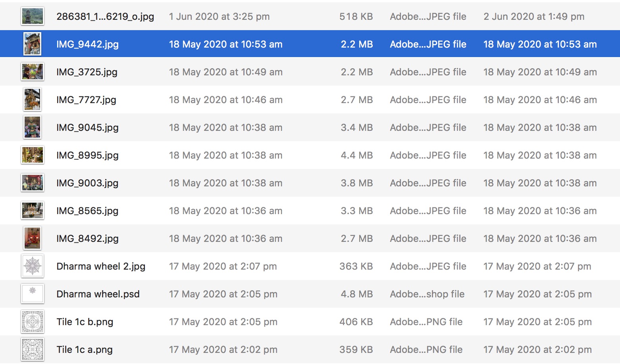This screenshot has width=620, height=364.
Task: Click Adobe...JPEG file kind for IMG_9442.jpg
Action: [428, 44]
